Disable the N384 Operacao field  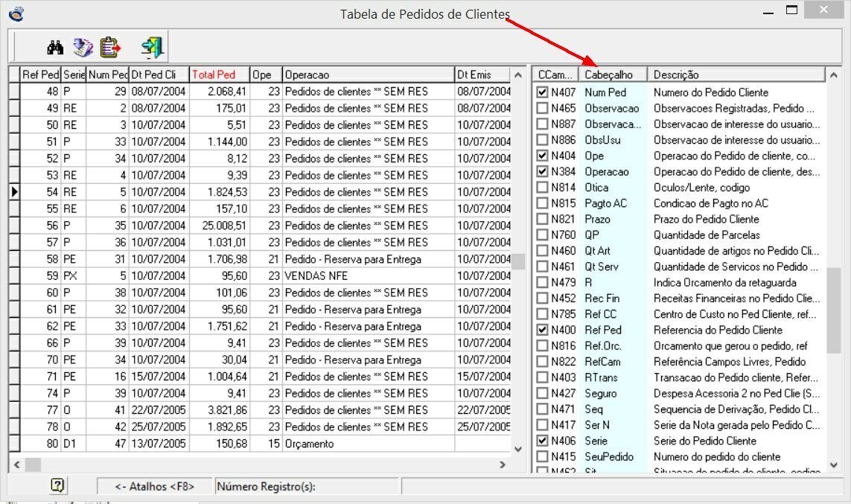point(541,171)
